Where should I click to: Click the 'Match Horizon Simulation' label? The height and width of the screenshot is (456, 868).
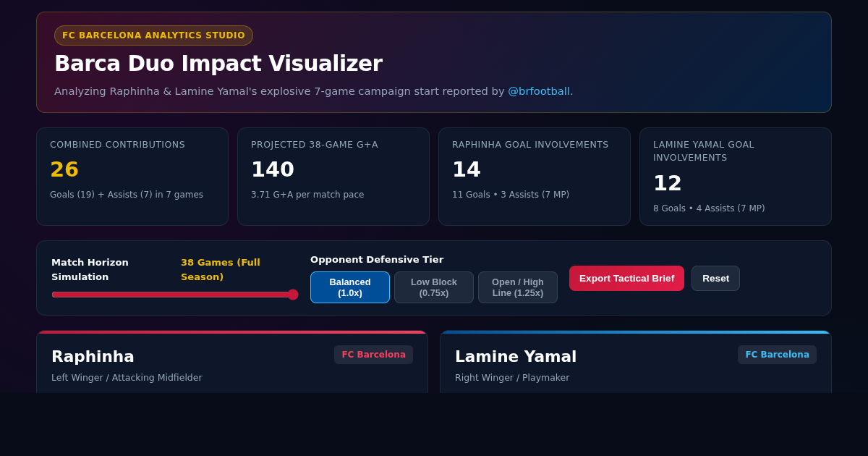90,269
